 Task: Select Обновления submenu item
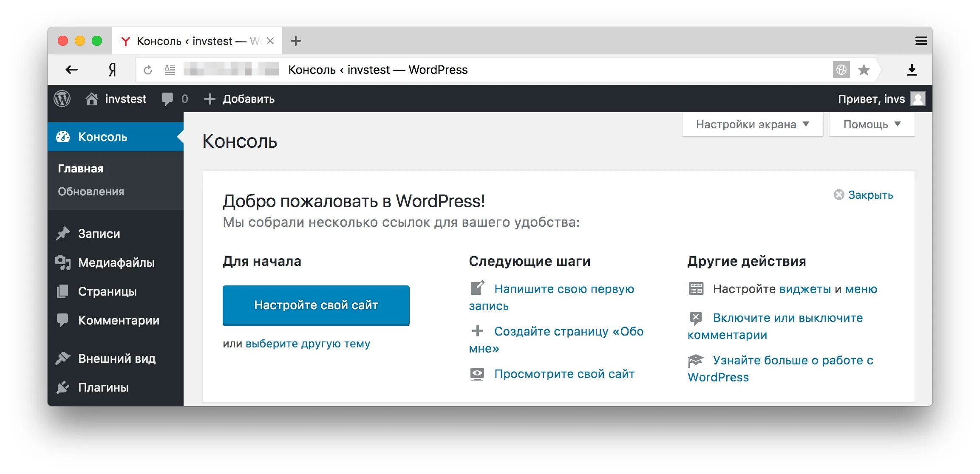[91, 192]
